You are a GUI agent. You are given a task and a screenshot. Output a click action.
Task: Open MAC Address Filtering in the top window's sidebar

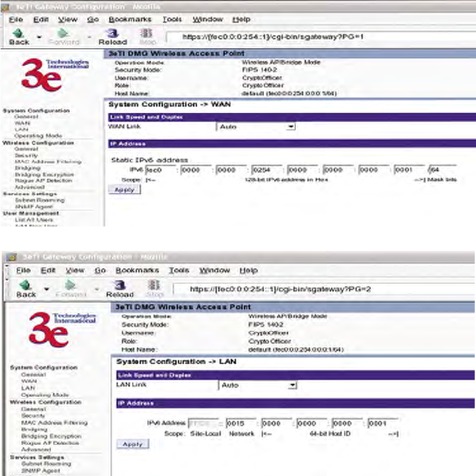tap(48, 162)
